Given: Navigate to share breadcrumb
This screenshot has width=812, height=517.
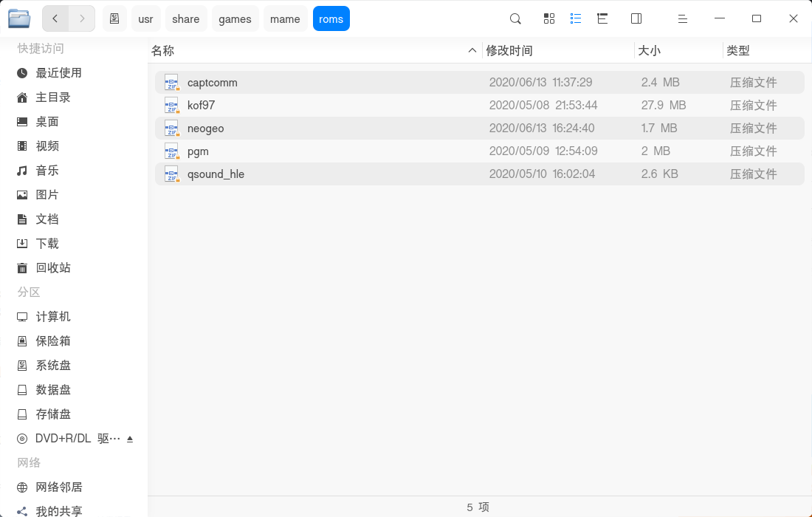Looking at the screenshot, I should [186, 18].
